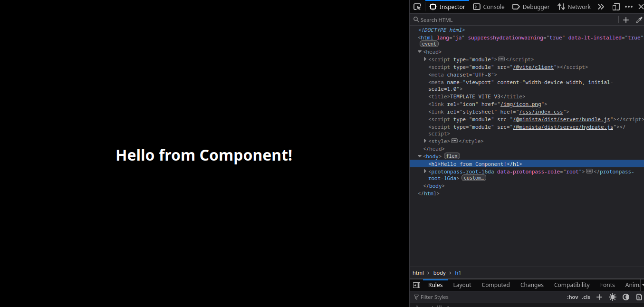The width and height of the screenshot is (644, 307).
Task: Select h1 in the breadcrumb trail
Action: (x=458, y=273)
